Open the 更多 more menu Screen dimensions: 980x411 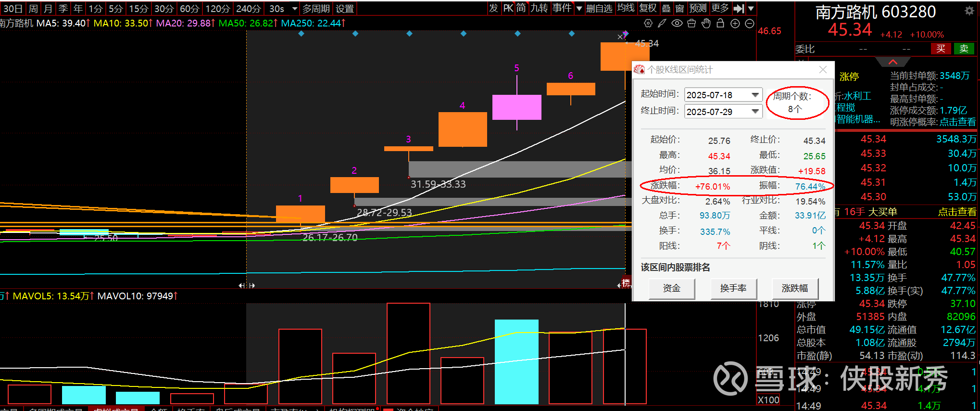(x=720, y=8)
